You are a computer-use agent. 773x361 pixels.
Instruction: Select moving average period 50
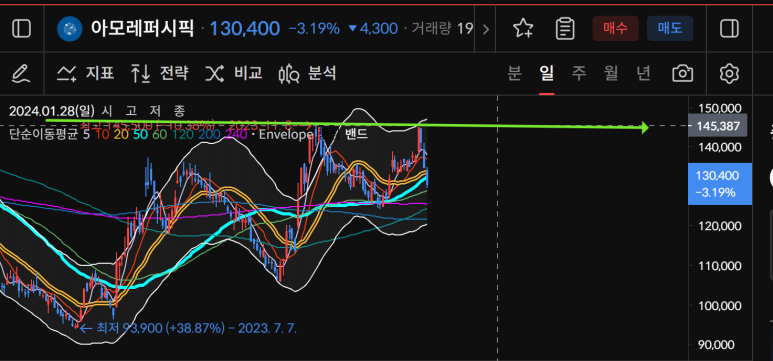pyautogui.click(x=141, y=134)
